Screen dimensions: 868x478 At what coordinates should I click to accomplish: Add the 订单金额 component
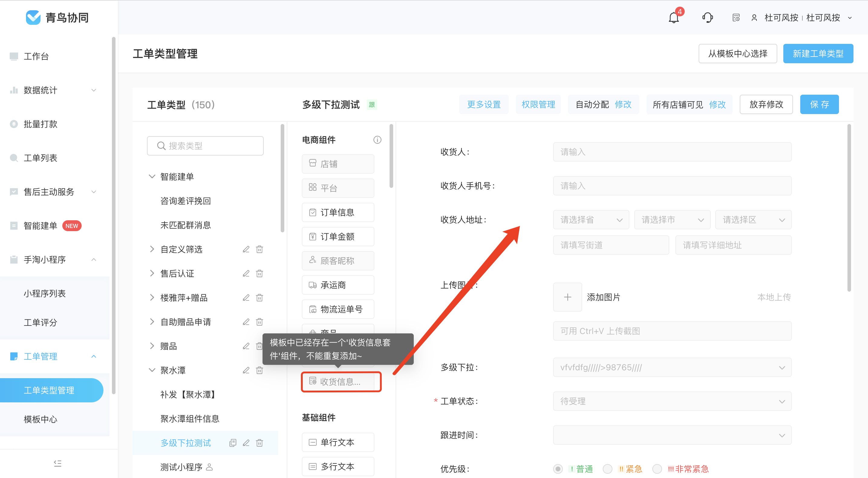coord(338,237)
